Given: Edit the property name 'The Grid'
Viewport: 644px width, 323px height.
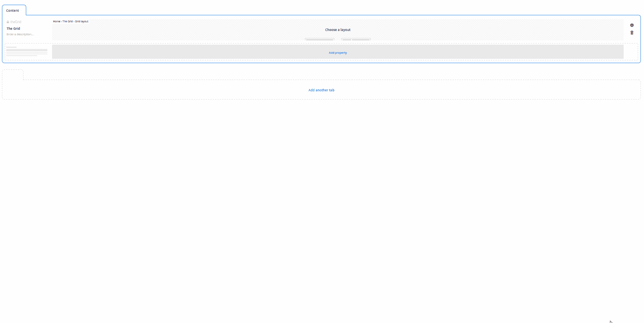Looking at the screenshot, I should pyautogui.click(x=13, y=29).
